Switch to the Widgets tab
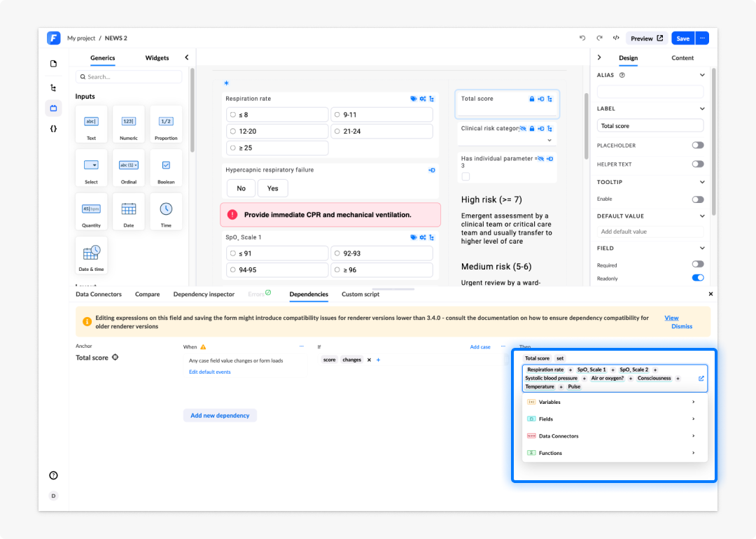Image resolution: width=756 pixels, height=539 pixels. [x=157, y=58]
